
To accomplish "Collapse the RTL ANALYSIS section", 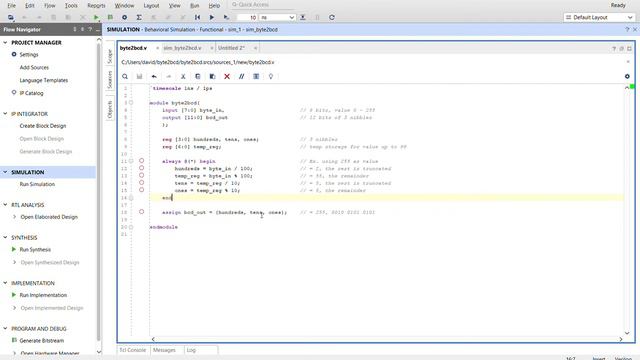I will coord(5,204).
